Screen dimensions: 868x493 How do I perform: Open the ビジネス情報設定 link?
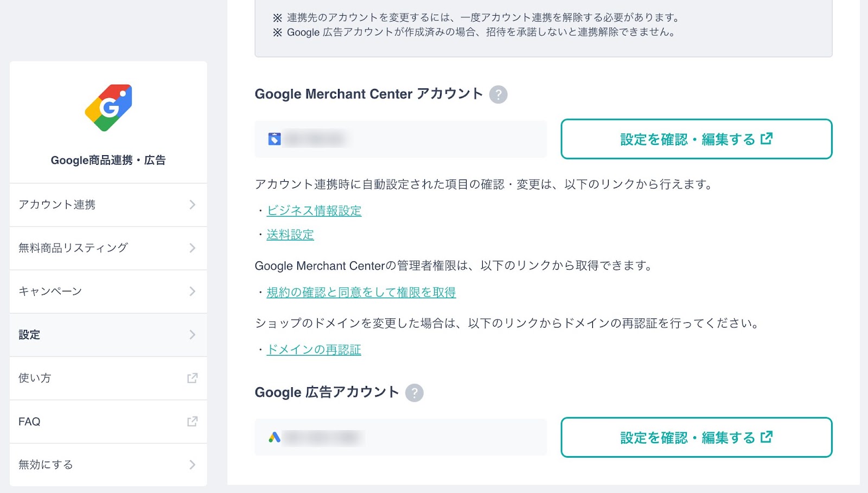pos(314,210)
